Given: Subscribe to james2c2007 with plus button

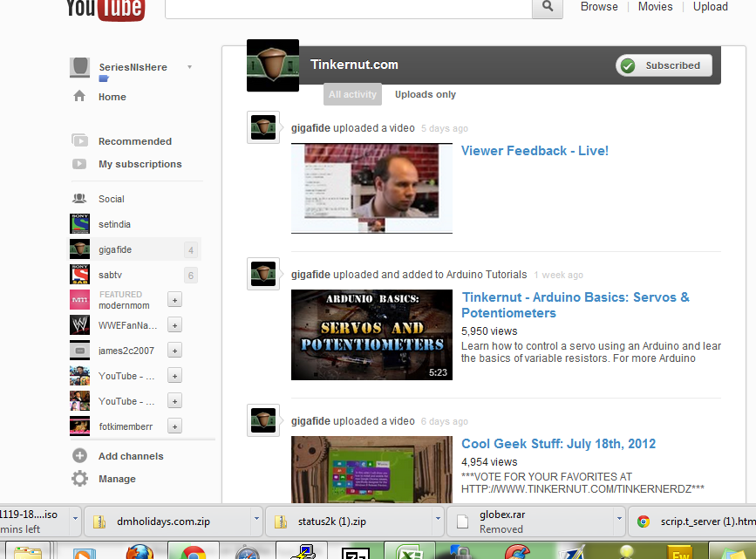Looking at the screenshot, I should 174,351.
